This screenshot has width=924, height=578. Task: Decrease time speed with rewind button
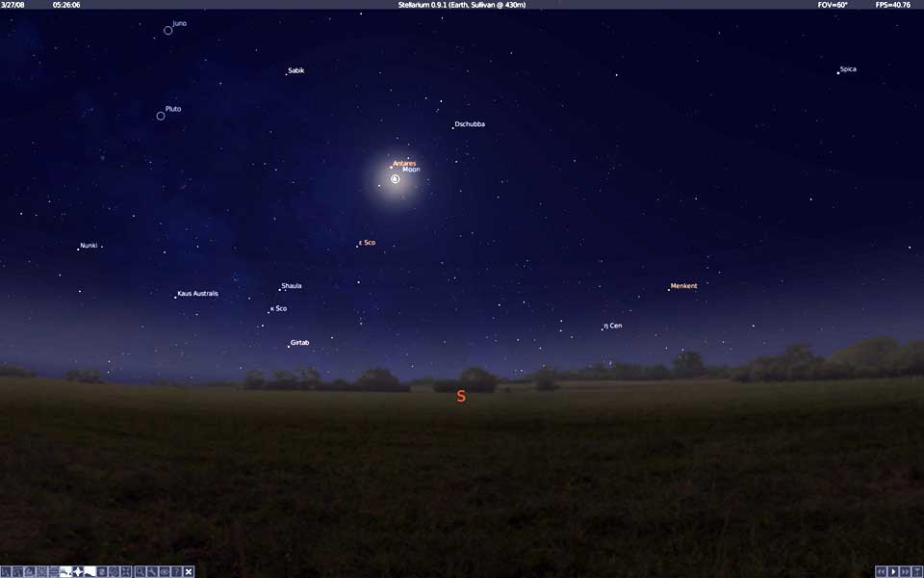(881, 571)
